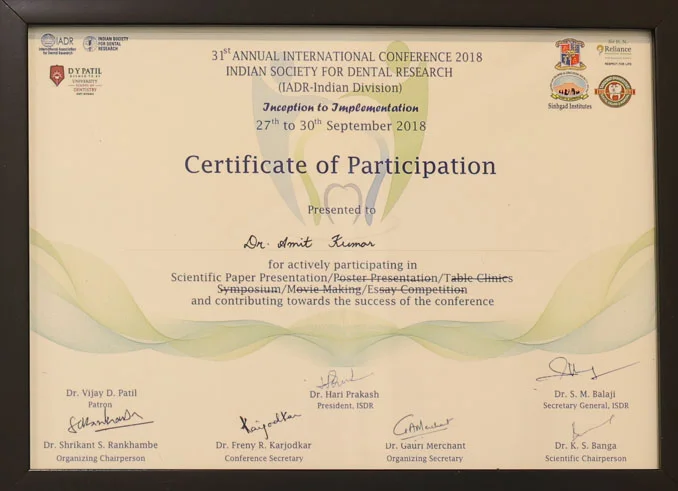The height and width of the screenshot is (491, 678).
Task: Click signature above Dr. Hari Prakash
Action: click(x=344, y=379)
